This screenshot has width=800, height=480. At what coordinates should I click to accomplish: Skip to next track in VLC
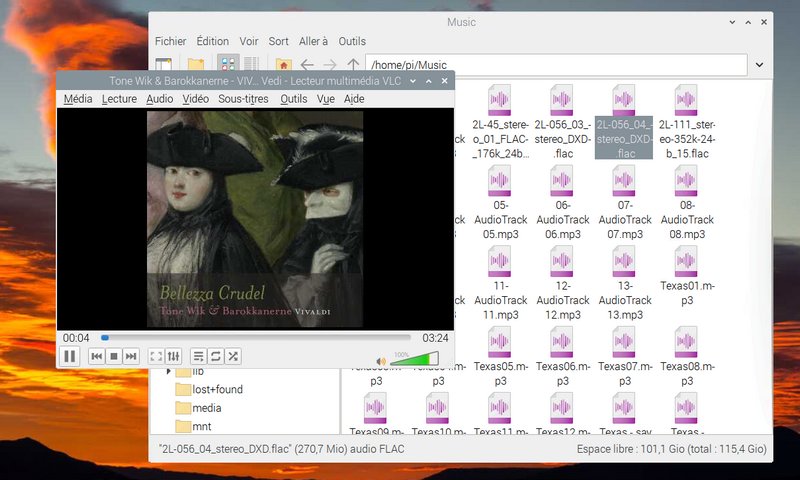(131, 356)
